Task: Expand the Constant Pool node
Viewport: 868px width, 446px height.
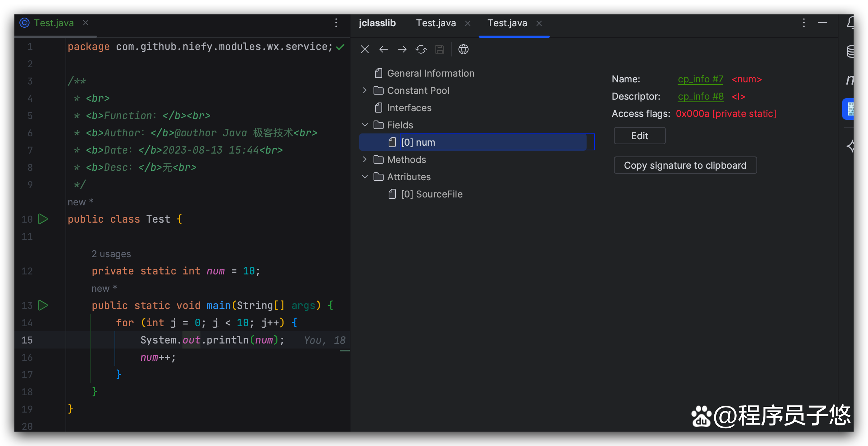Action: point(365,90)
